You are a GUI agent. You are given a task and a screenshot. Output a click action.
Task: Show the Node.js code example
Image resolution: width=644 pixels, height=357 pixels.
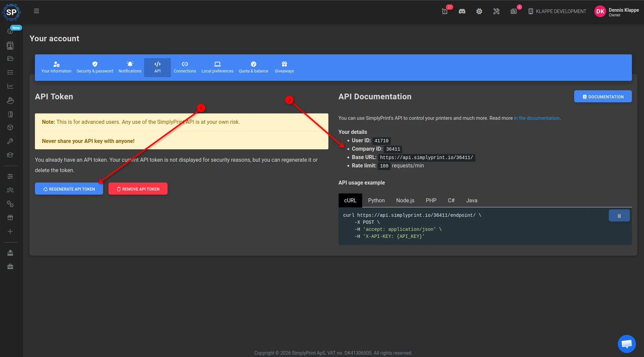pyautogui.click(x=405, y=200)
